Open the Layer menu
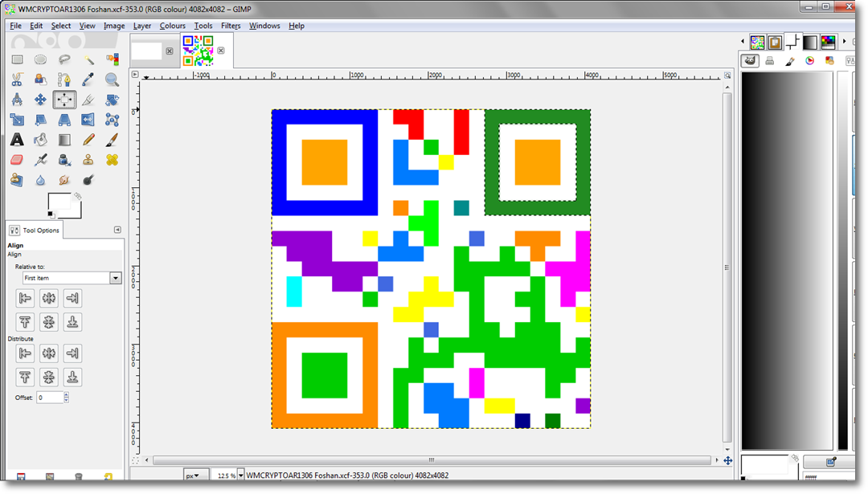This screenshot has height=494, width=868. (x=141, y=26)
